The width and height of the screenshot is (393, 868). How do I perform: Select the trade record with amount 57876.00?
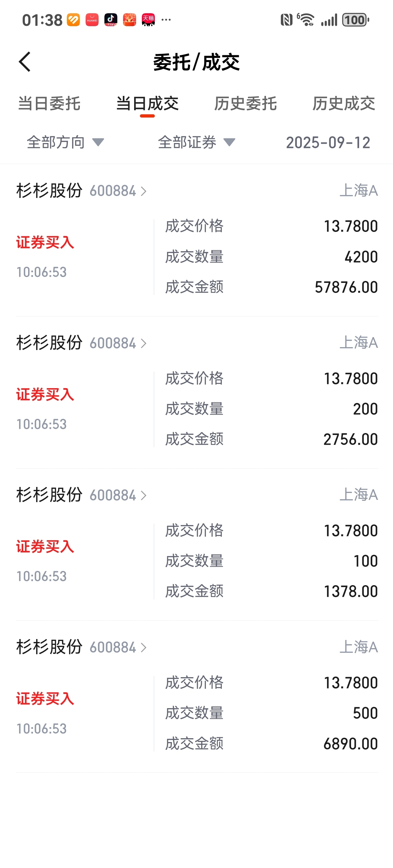click(x=197, y=241)
